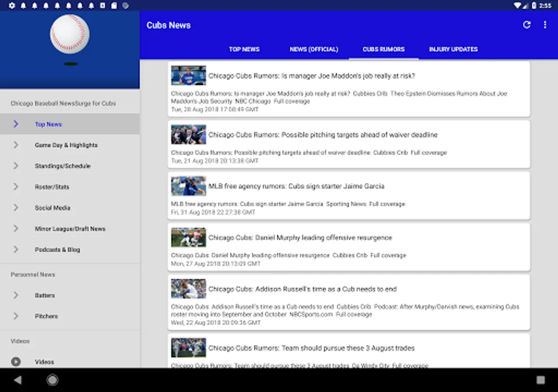Tap the Videos play circle icon
The height and width of the screenshot is (392, 558).
tap(16, 362)
